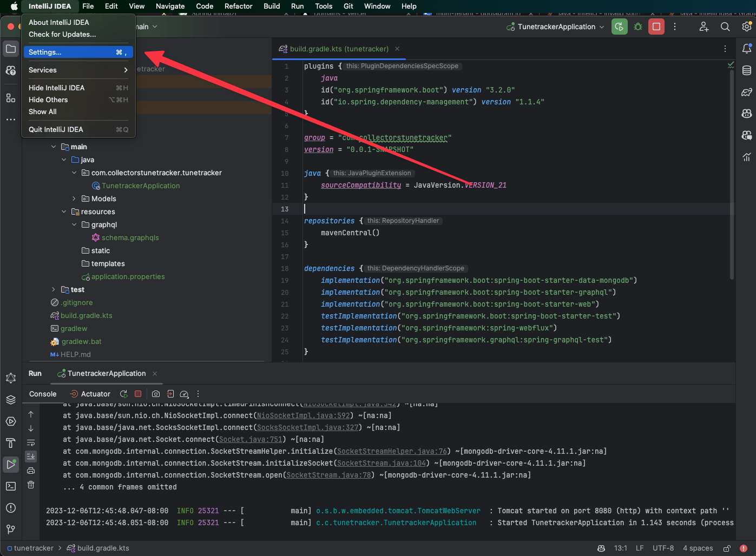Collapse the graphql folder chevron
Screen dimensions: 756x556
pos(74,224)
